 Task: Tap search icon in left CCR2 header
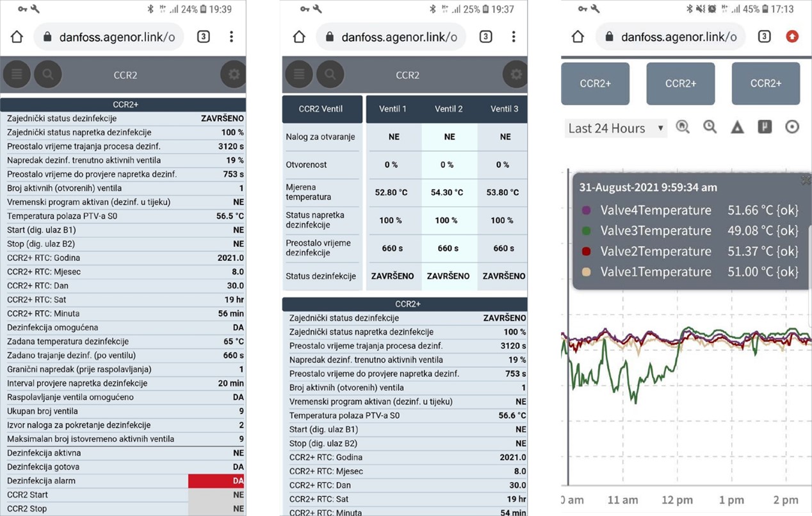[x=48, y=75]
